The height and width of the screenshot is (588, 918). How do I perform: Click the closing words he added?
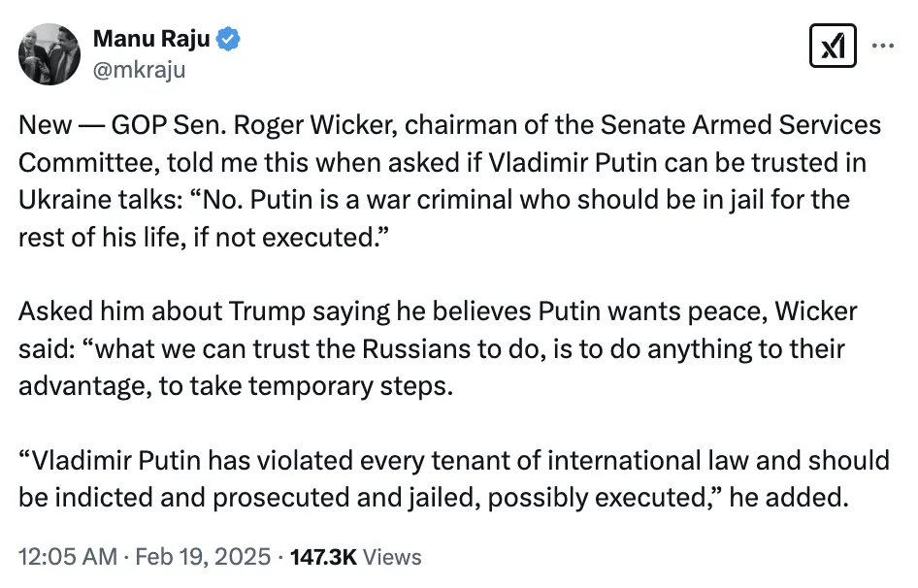tap(789, 498)
